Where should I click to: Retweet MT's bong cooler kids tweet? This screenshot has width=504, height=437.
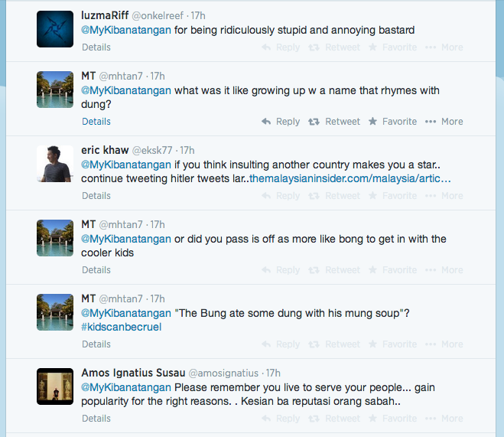[x=333, y=270]
